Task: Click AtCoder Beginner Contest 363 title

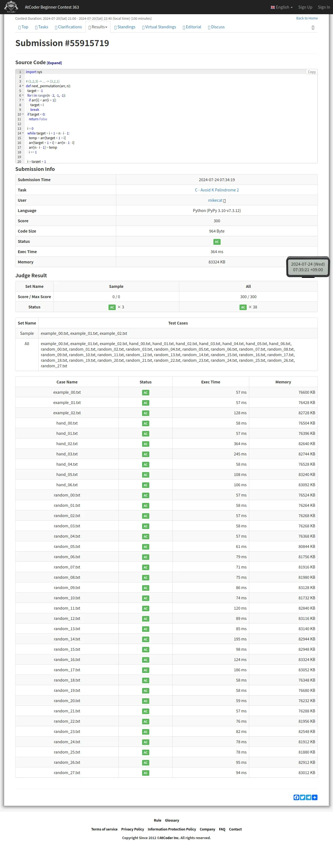Action: 52,7
